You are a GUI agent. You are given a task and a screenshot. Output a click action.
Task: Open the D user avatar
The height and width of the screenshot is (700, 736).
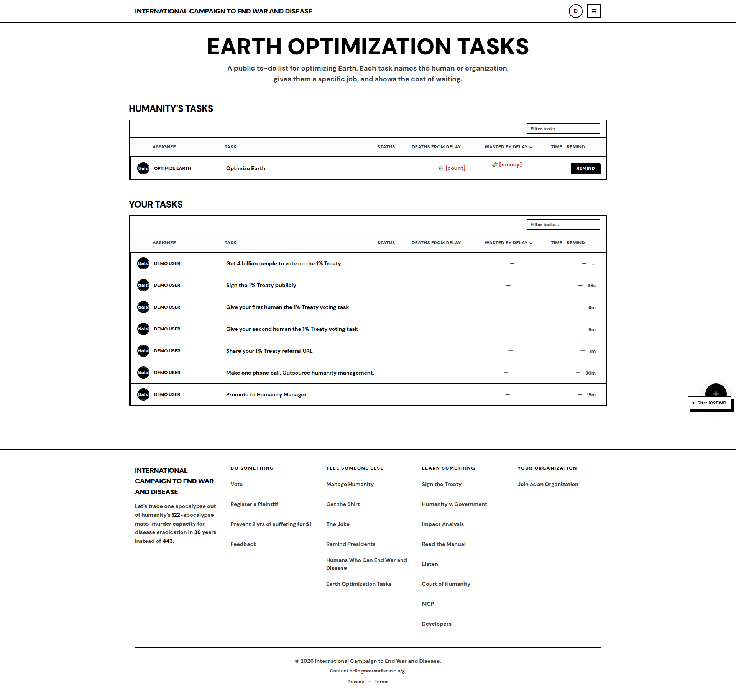click(575, 11)
